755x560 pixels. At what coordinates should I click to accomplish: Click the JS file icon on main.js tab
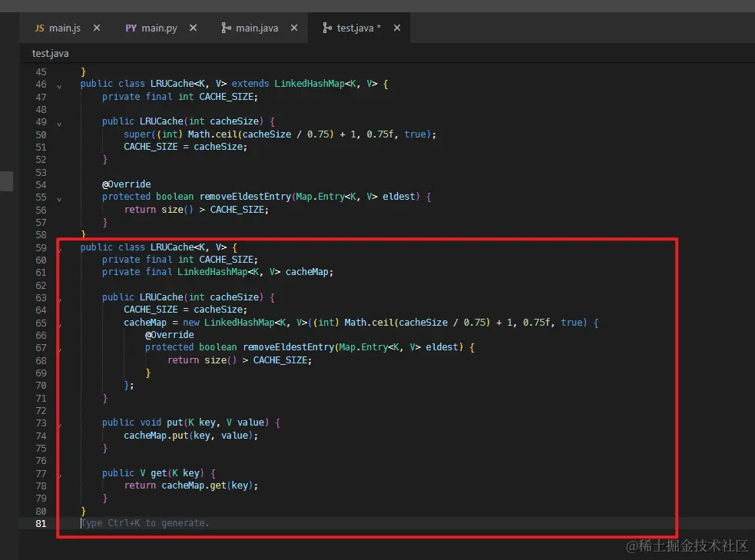coord(39,28)
